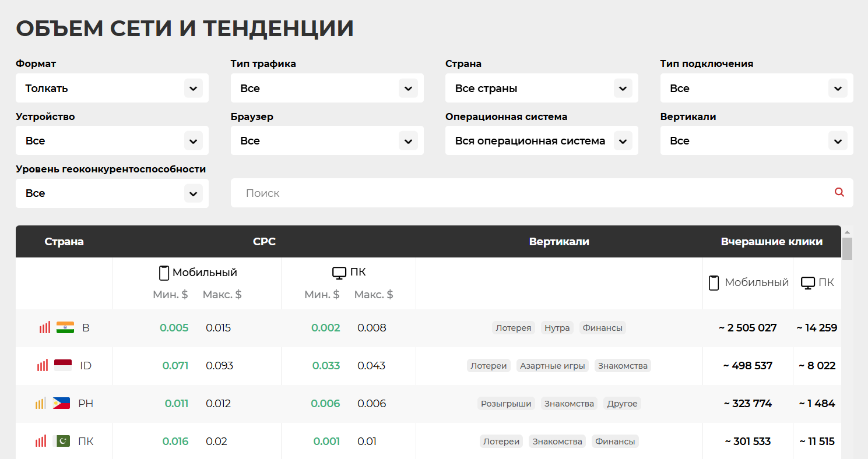Screen dimensions: 868x459
Task: Click the Розыгрыши tag in PH row
Action: point(506,404)
